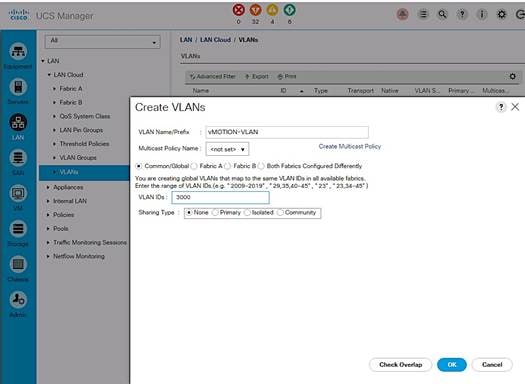525x384 pixels.
Task: Switch to the VLANs tab
Action: click(x=191, y=56)
